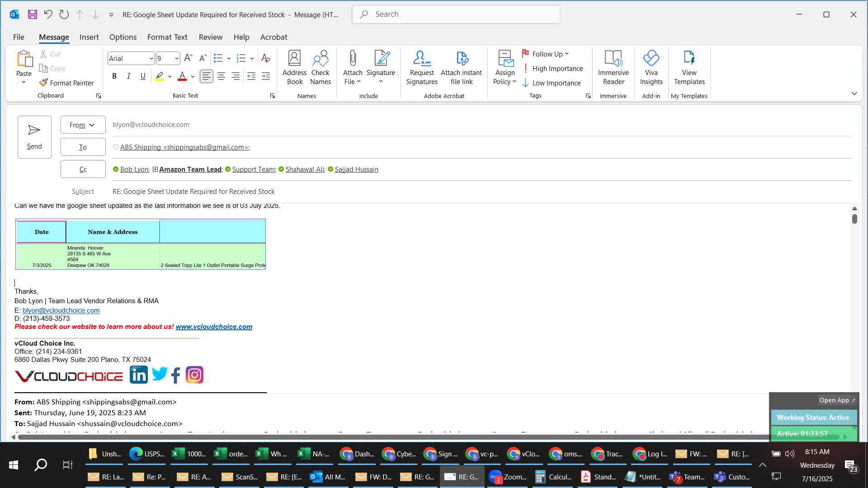Click Open App in status widget
Viewport: 868px width, 488px height.
(837, 400)
